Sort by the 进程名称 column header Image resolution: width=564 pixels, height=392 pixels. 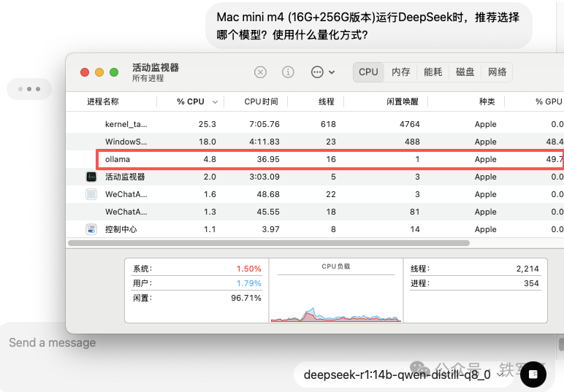click(x=103, y=101)
